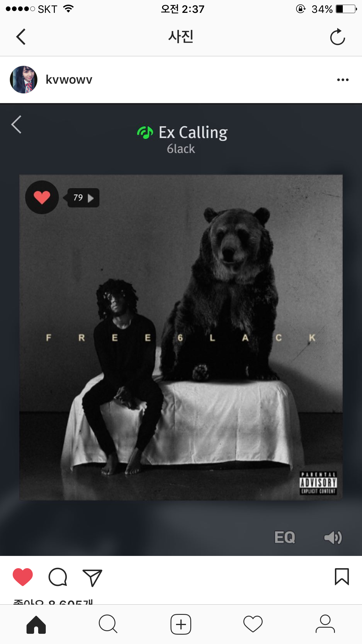Open the Search tab
Viewport: 362px width, 644px height.
[x=108, y=624]
